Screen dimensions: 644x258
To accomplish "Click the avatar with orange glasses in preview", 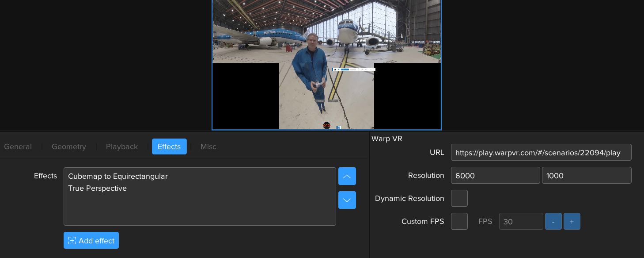I will coord(326,126).
